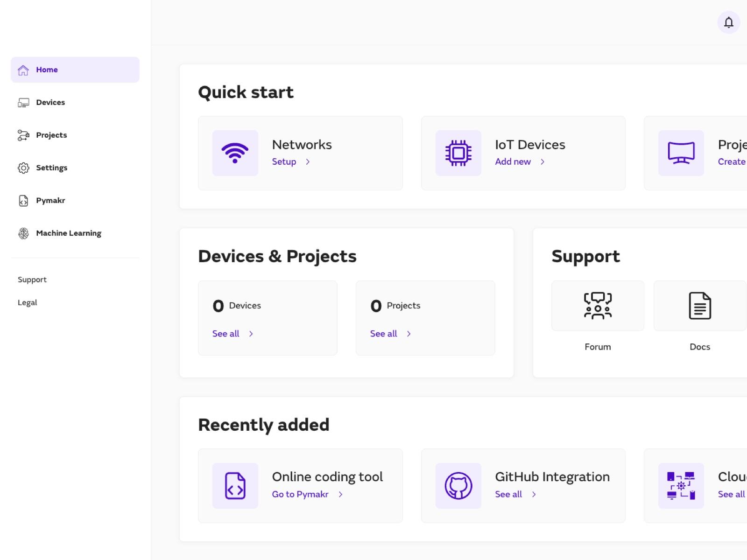This screenshot has width=747, height=560.
Task: Click the Create link under Projects
Action: tap(732, 161)
